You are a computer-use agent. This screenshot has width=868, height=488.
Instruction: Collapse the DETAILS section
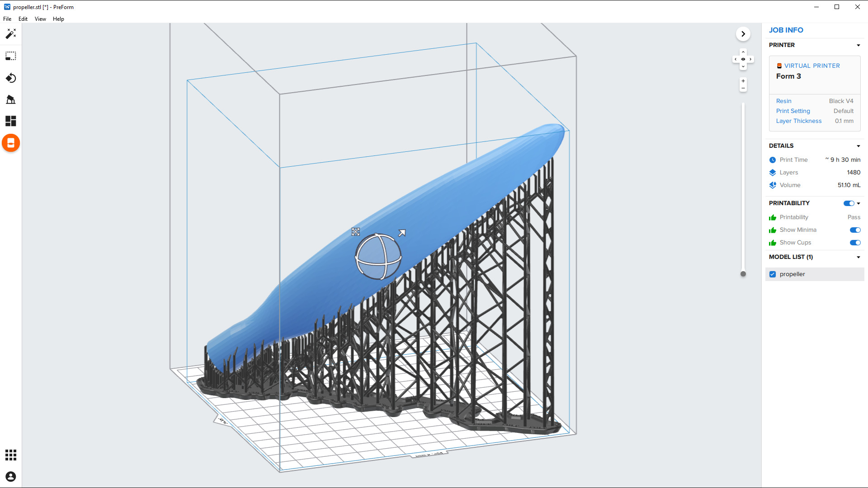point(858,146)
